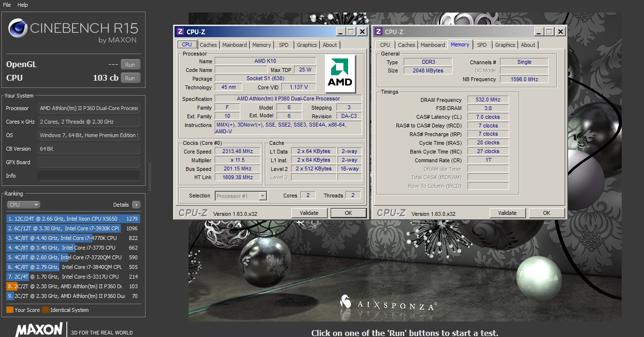The height and width of the screenshot is (337, 644).
Task: Switch to Memory tab in left CPU-Z
Action: pos(262,45)
